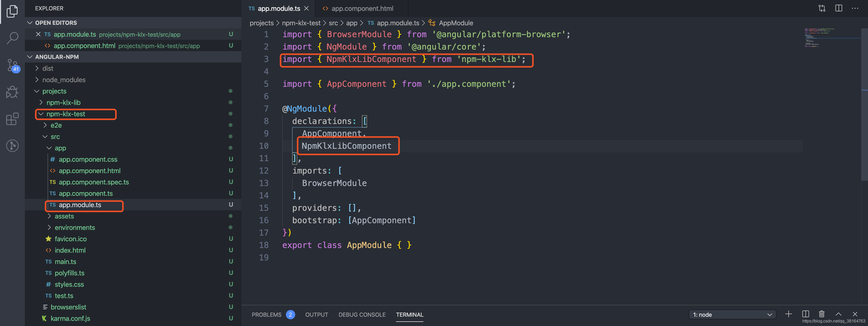Screen dimensions: 868x326
Task: Switch to the DEBUG CONSOLE panel tab
Action: [362, 315]
